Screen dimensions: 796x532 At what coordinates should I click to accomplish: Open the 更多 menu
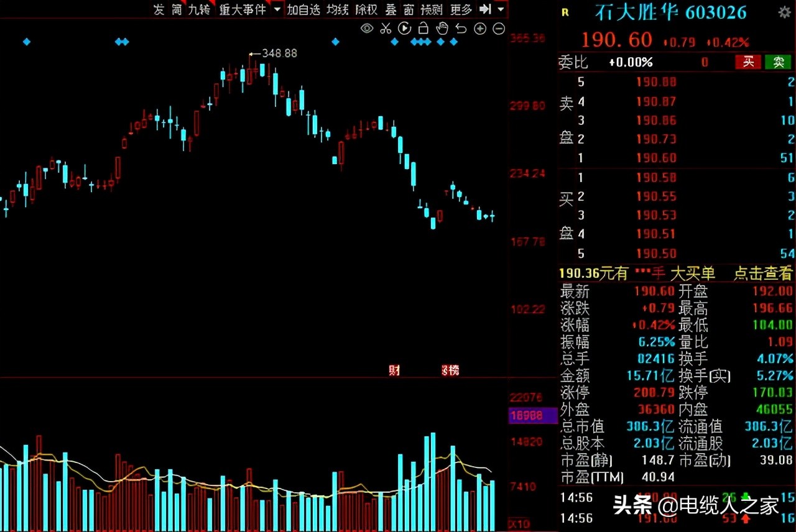tap(461, 9)
